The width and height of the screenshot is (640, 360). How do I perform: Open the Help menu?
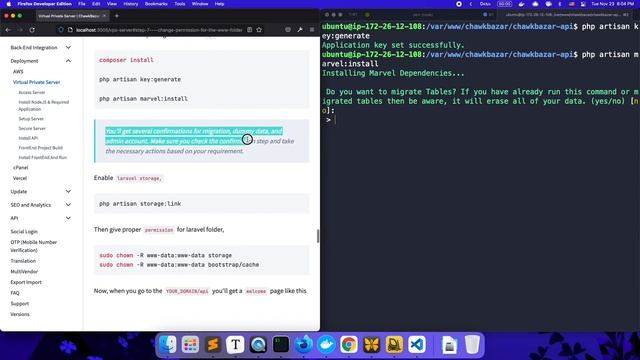coord(219,4)
